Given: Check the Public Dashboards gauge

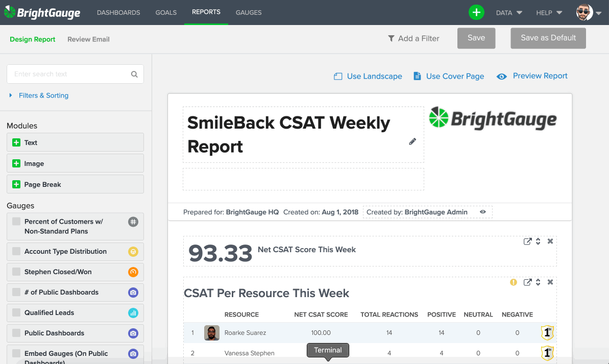Looking at the screenshot, I should [16, 333].
